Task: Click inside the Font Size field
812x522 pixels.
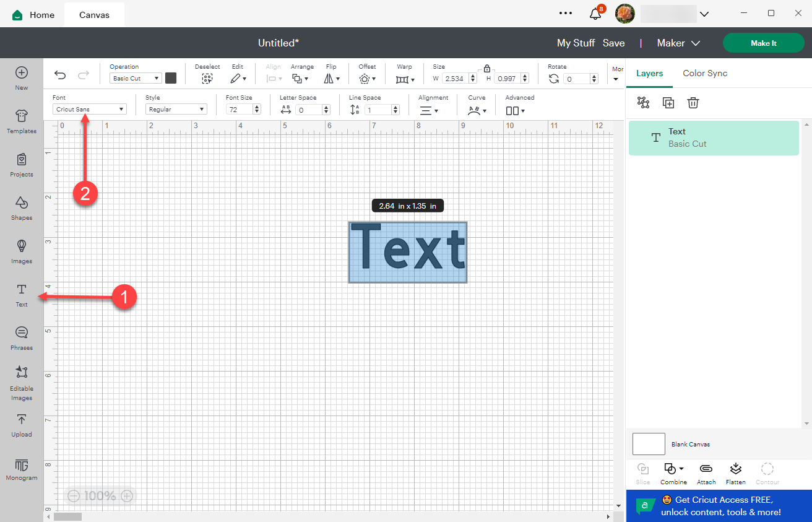Action: coord(240,109)
